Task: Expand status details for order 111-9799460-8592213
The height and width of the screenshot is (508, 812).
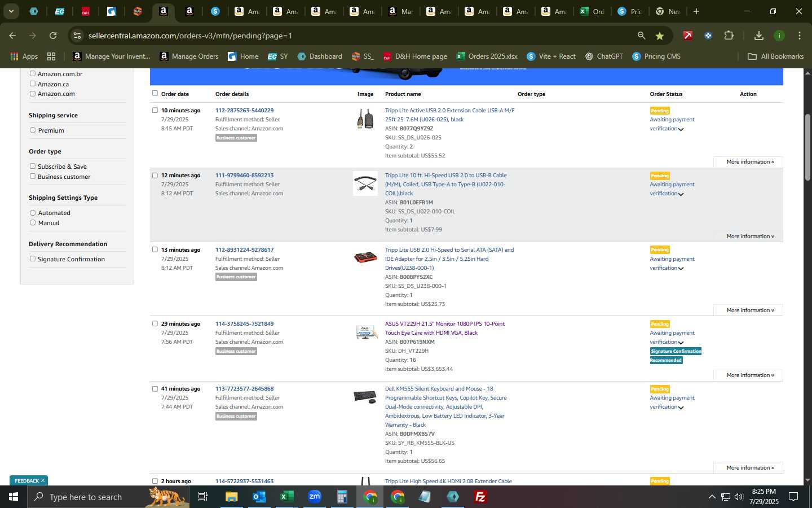Action: pos(681,194)
